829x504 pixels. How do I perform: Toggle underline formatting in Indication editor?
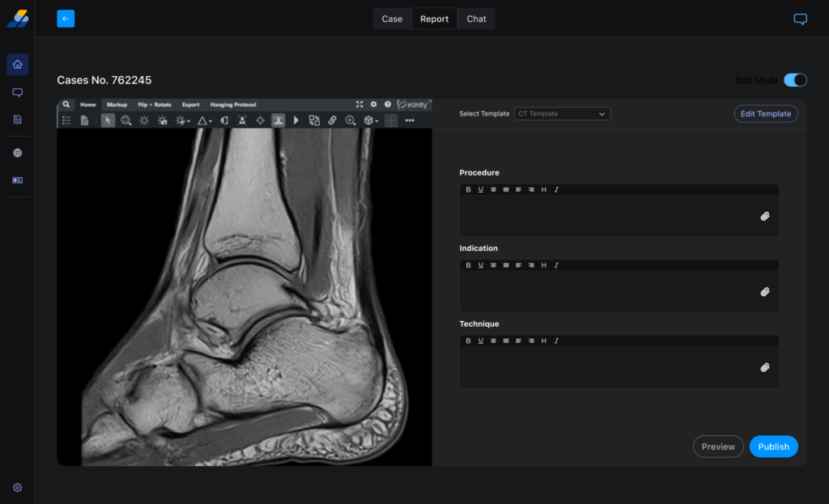point(480,265)
